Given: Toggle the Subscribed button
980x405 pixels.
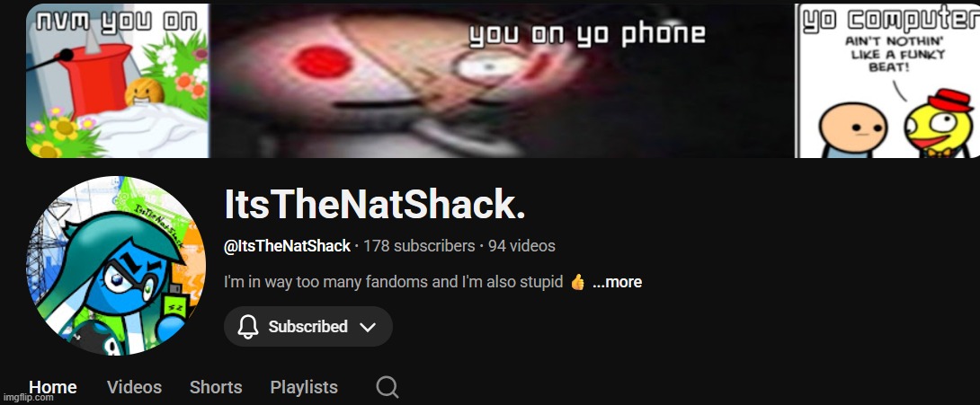Looking at the screenshot, I should 308,326.
